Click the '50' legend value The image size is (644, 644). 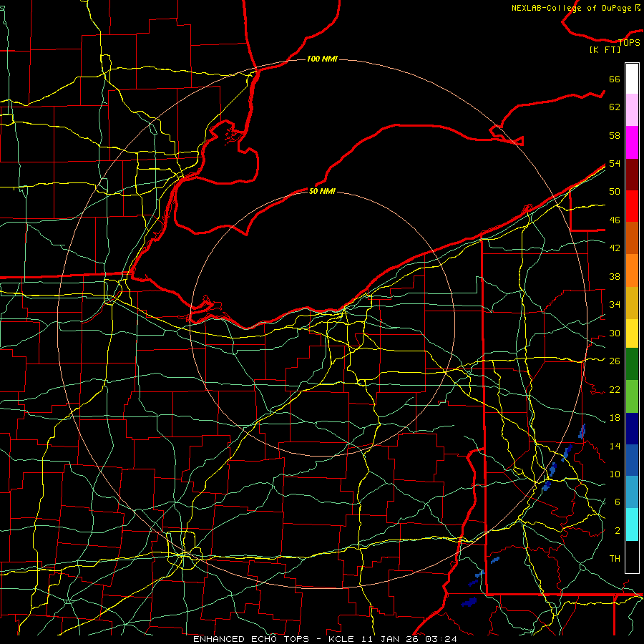615,192
